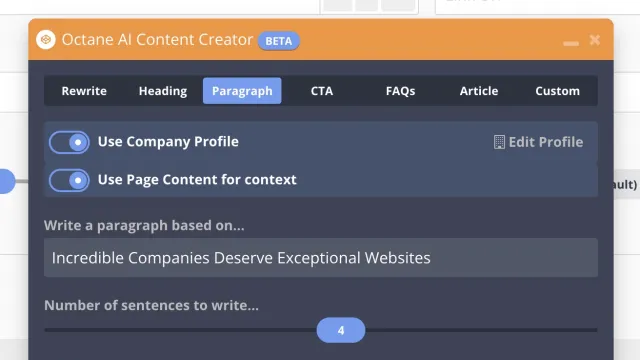Toggle Use Page Content for context switch
Screen dimensions: 640x360
click(69, 180)
